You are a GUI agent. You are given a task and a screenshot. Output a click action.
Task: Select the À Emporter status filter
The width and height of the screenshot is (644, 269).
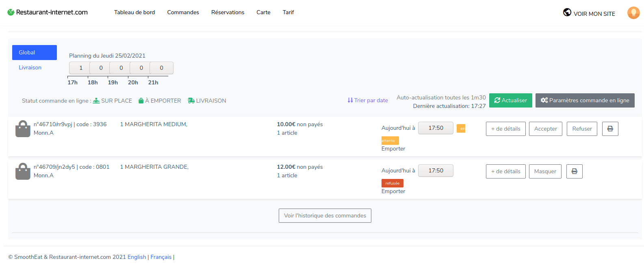(160, 101)
